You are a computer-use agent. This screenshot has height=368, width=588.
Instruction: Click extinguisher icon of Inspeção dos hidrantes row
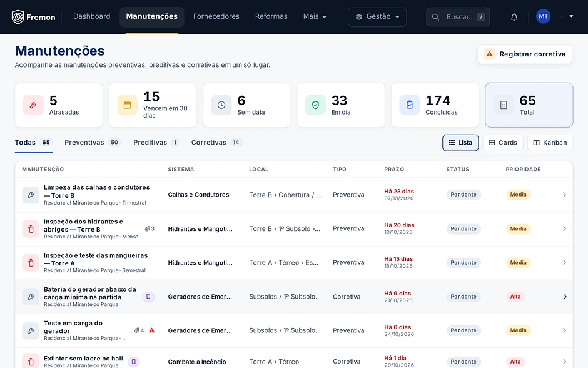[x=31, y=229]
